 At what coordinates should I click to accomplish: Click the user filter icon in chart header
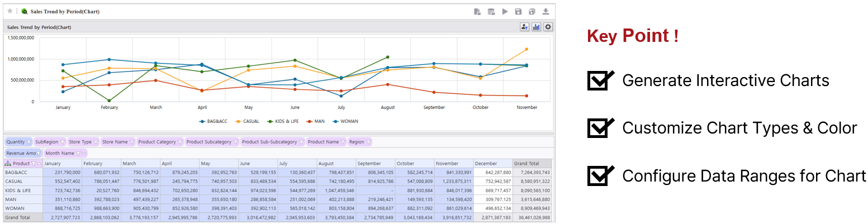click(x=524, y=27)
